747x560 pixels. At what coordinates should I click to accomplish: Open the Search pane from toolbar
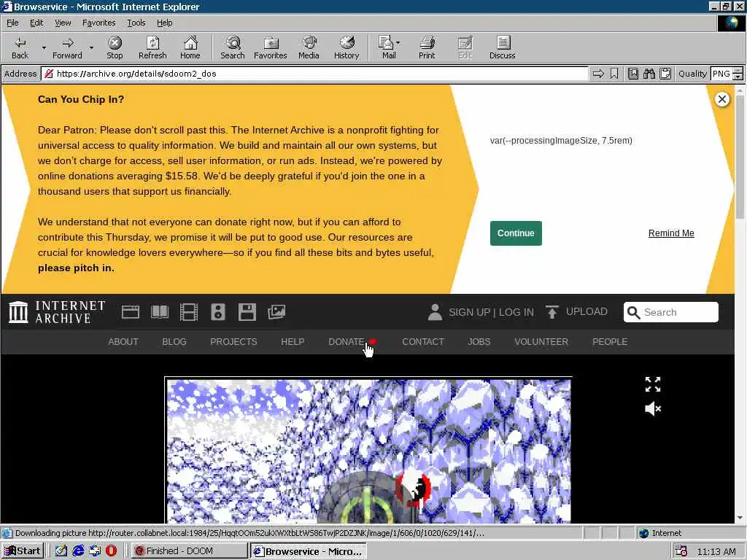pyautogui.click(x=233, y=47)
